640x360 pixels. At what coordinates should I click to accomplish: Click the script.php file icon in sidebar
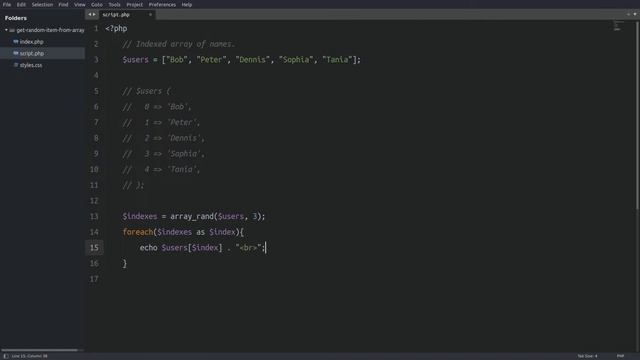pyautogui.click(x=16, y=53)
